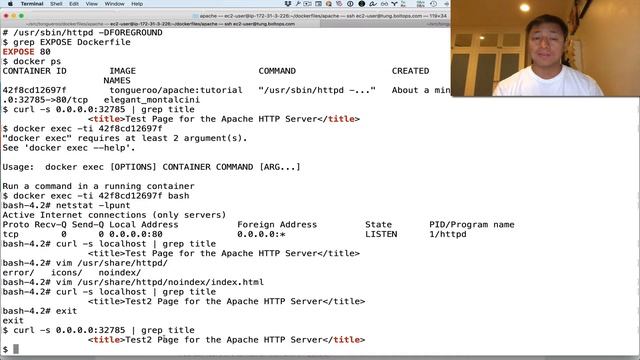This screenshot has height=360, width=640.
Task: Click the 'Foreign Address' column header
Action: click(x=277, y=224)
